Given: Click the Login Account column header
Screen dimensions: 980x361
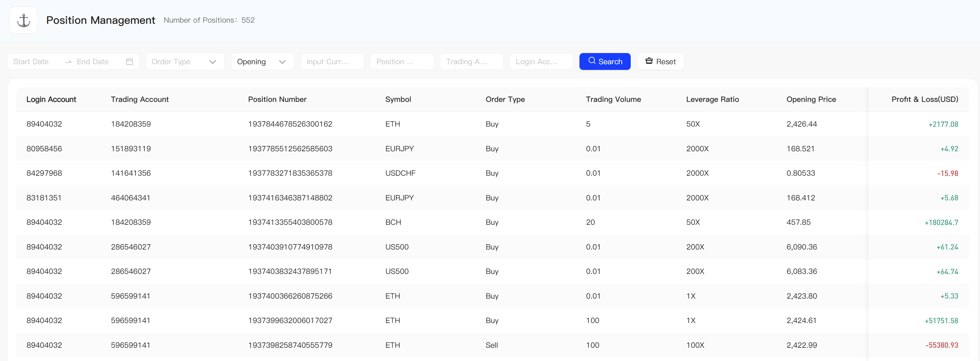Looking at the screenshot, I should click(51, 99).
